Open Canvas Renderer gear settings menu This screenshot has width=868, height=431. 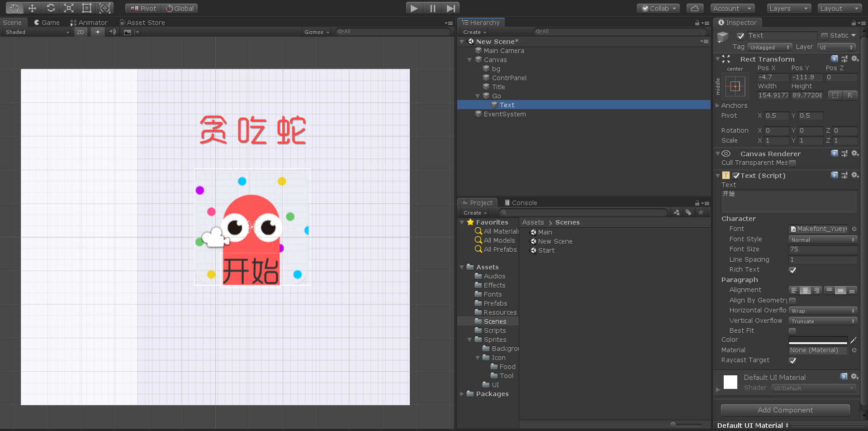click(x=855, y=153)
